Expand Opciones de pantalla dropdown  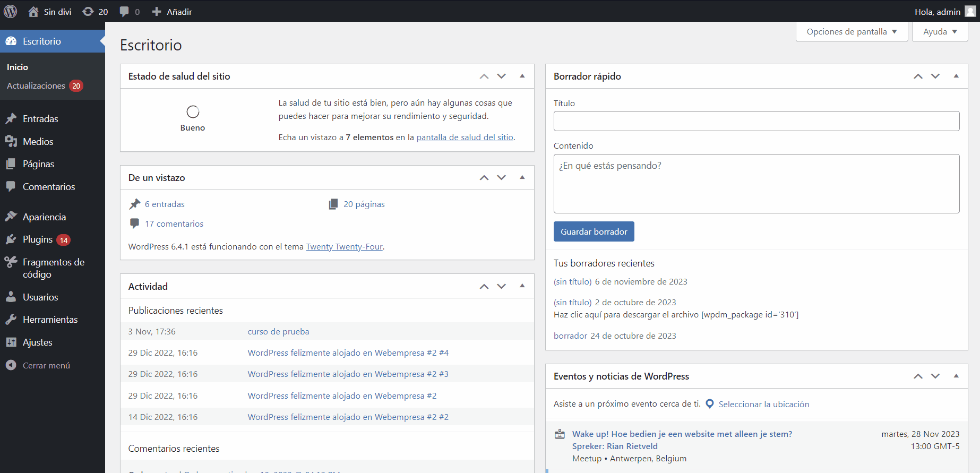pyautogui.click(x=852, y=32)
